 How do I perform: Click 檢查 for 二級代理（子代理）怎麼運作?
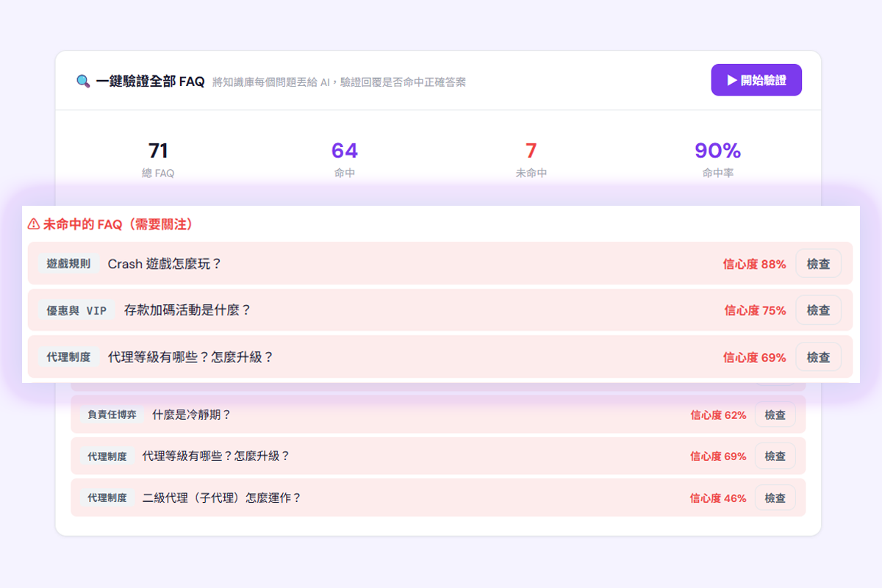coord(775,498)
